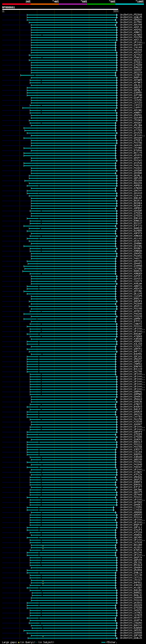Click the UniRef100_A7NUY2 label
The width and height of the screenshot is (146, 644).
[x=131, y=404]
